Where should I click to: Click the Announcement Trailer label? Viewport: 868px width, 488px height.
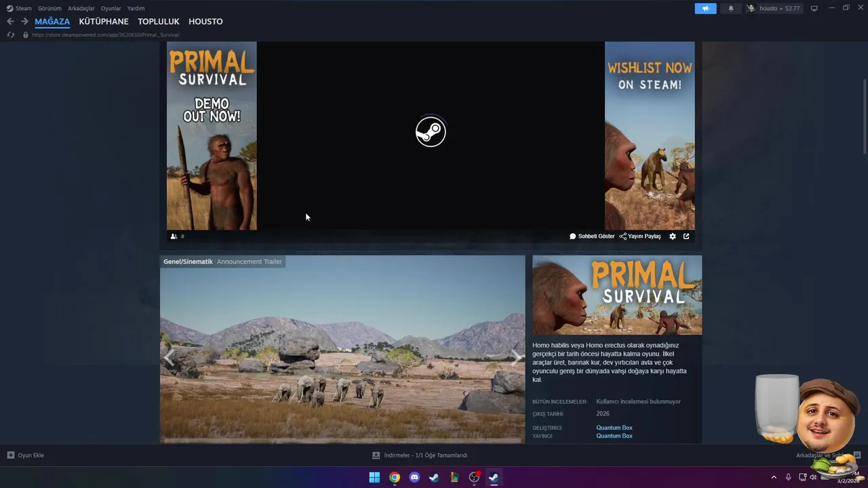click(250, 262)
